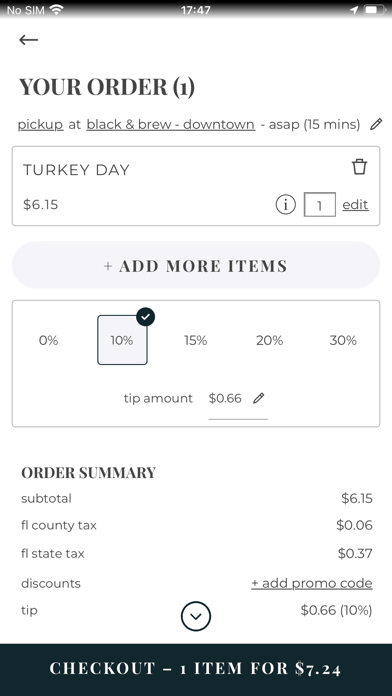392x696 pixels.
Task: Edit pickup details with pencil icon
Action: (x=376, y=124)
